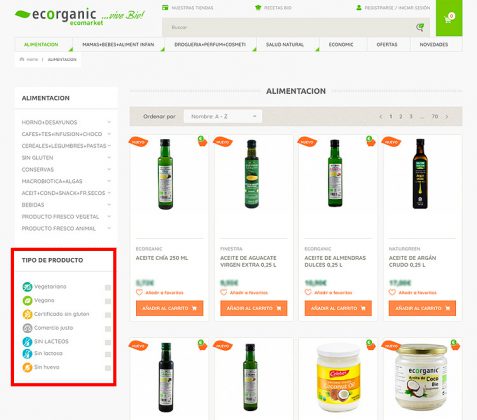Check the Sin lactosa filter box
The image size is (477, 420).
coord(108,354)
